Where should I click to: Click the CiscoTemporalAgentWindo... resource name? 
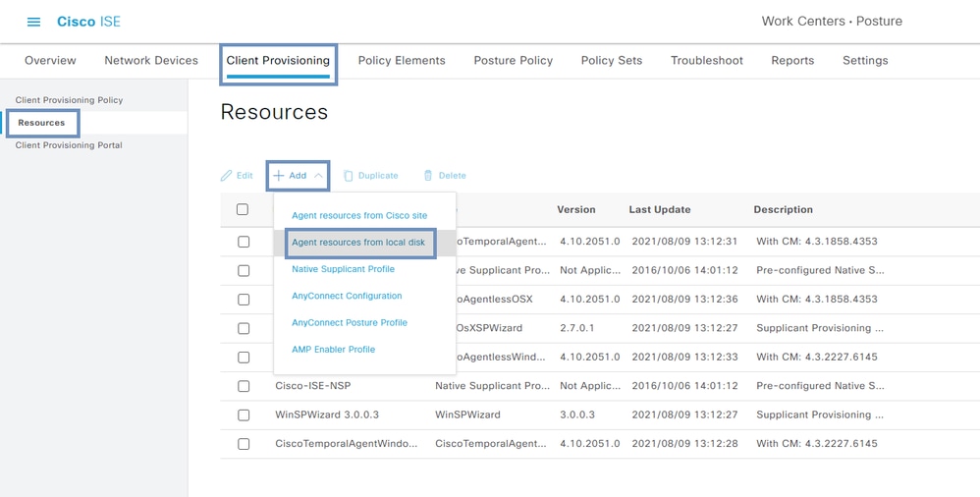pos(347,444)
